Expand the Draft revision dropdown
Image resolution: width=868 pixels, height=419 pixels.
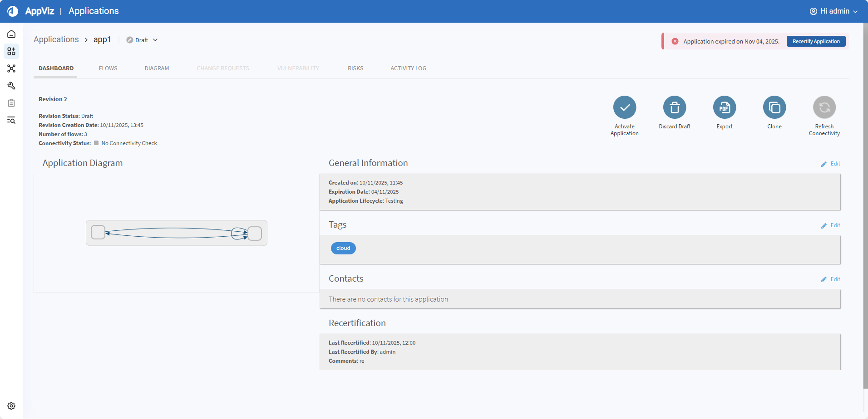tap(142, 40)
